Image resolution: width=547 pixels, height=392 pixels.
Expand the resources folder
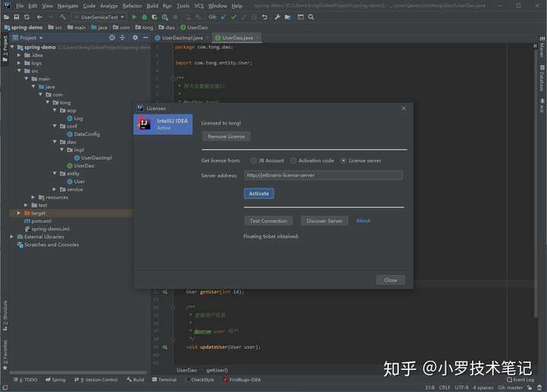[33, 197]
